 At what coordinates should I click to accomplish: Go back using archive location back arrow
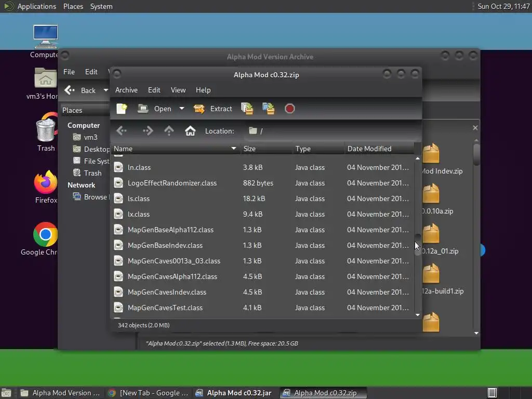point(122,131)
